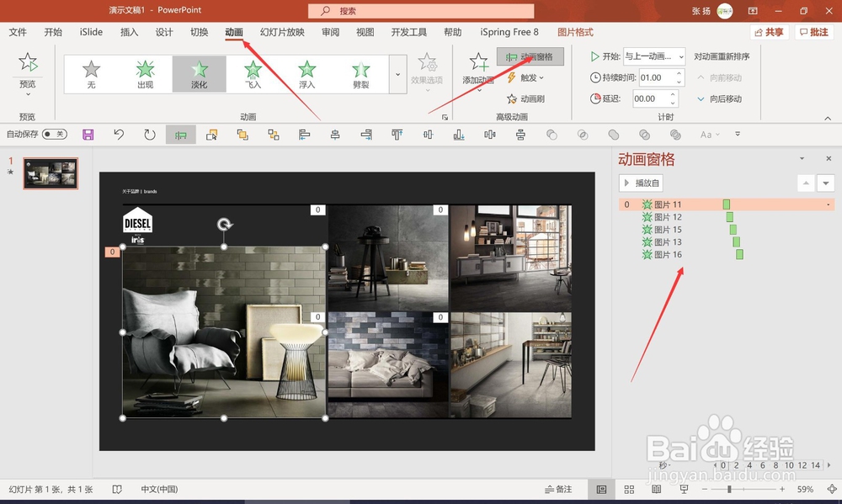Image resolution: width=842 pixels, height=504 pixels.
Task: Select the 浮入 animation effect
Action: click(307, 74)
